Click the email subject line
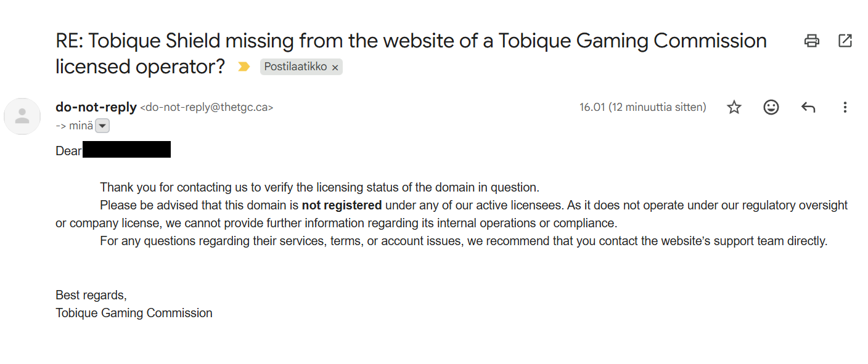 (x=411, y=41)
